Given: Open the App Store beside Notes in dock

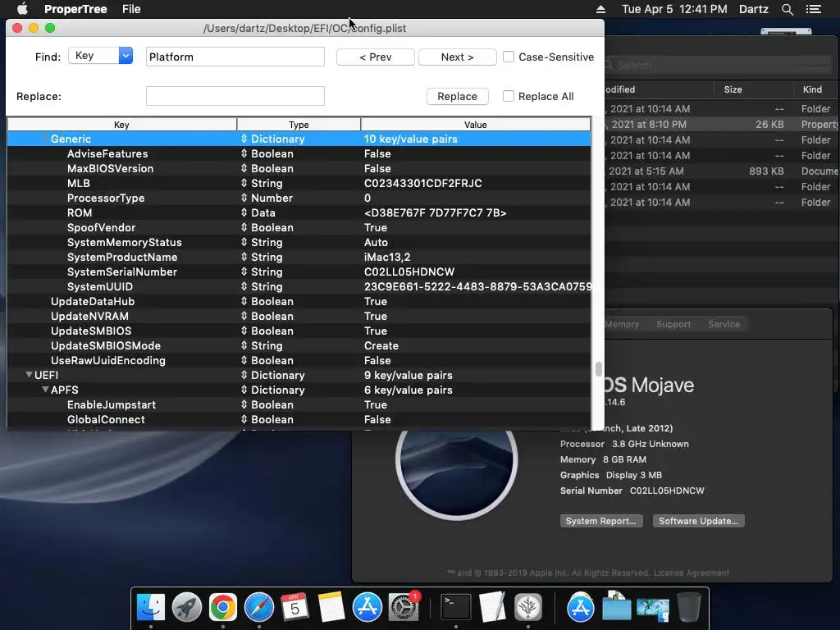Looking at the screenshot, I should 367,608.
